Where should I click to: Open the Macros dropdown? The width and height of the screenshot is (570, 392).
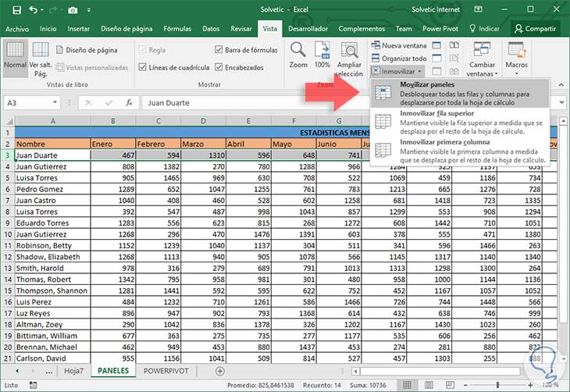point(516,57)
